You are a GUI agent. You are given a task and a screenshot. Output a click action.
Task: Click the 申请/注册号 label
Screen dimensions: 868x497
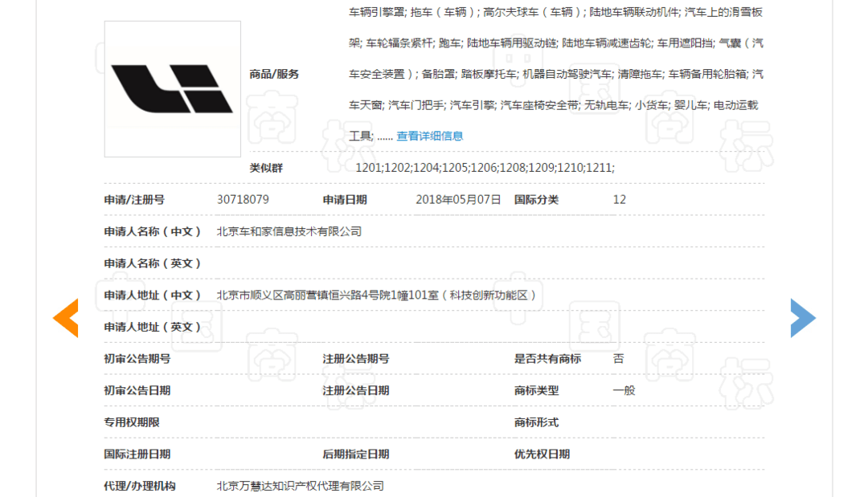click(x=134, y=200)
